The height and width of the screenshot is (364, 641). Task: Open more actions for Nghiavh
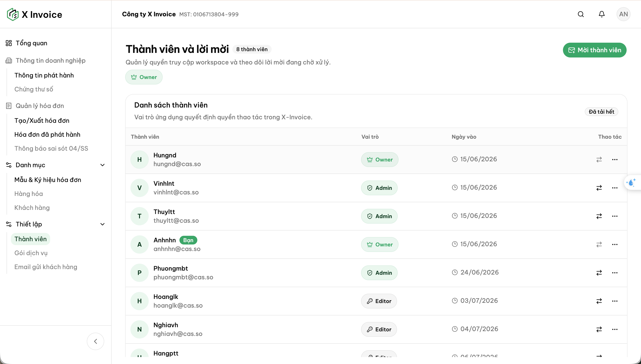[x=615, y=329]
